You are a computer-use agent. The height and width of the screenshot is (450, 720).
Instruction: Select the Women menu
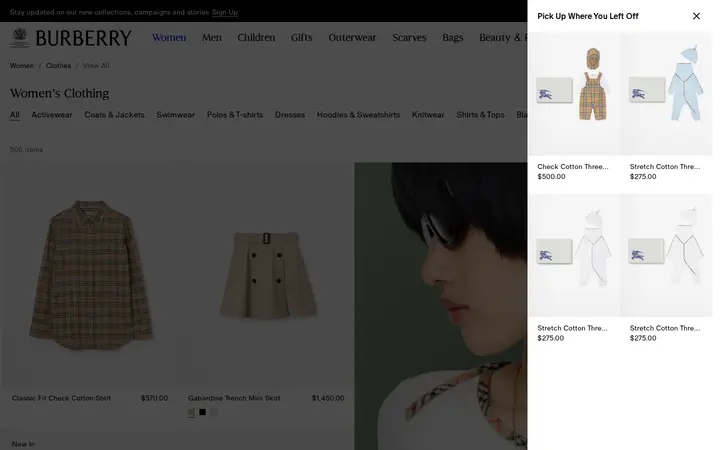pyautogui.click(x=169, y=38)
